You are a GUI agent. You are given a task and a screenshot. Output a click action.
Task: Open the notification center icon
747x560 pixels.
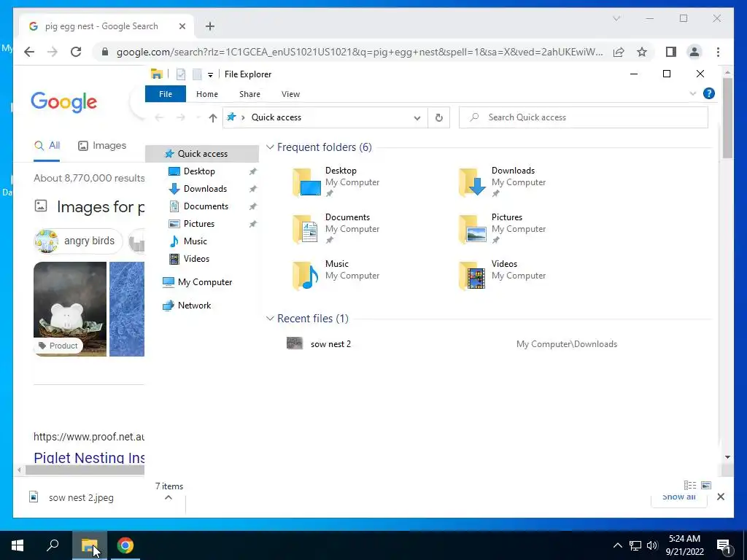(x=724, y=545)
